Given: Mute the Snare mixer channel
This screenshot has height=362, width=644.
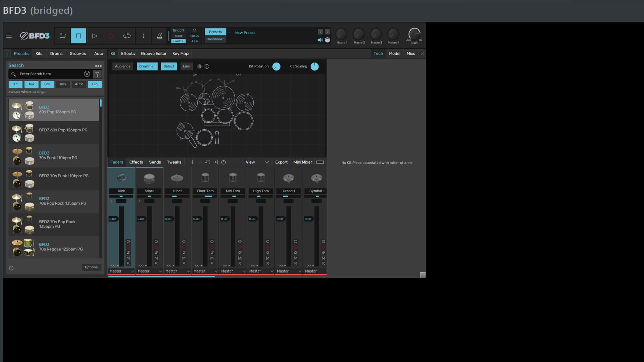Looking at the screenshot, I should pyautogui.click(x=156, y=258).
